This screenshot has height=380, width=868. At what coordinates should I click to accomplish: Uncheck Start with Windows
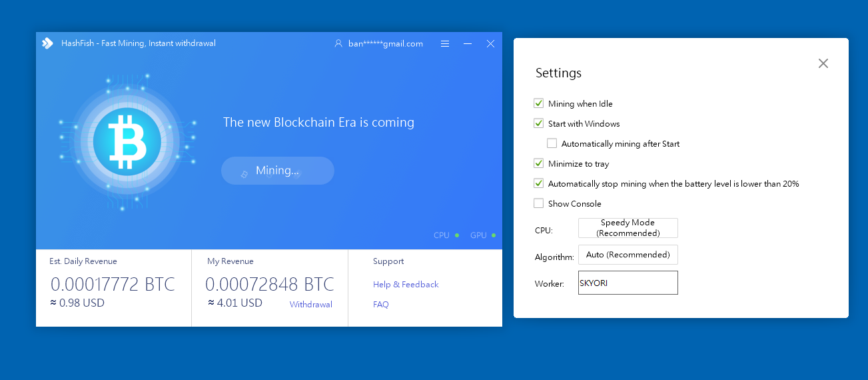click(538, 123)
